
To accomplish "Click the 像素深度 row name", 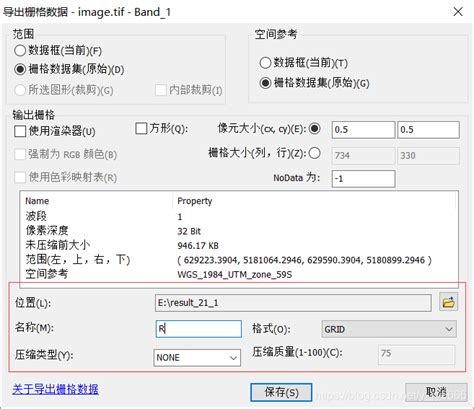I will (x=47, y=231).
